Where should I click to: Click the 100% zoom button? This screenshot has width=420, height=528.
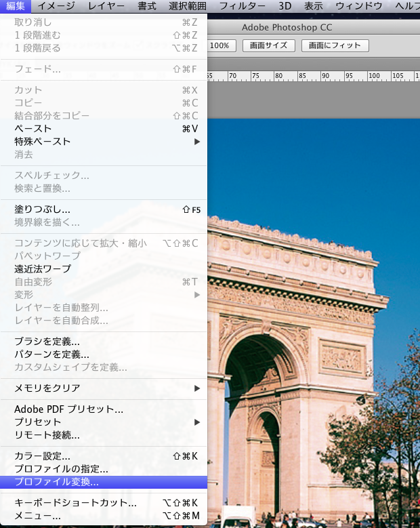pos(222,45)
